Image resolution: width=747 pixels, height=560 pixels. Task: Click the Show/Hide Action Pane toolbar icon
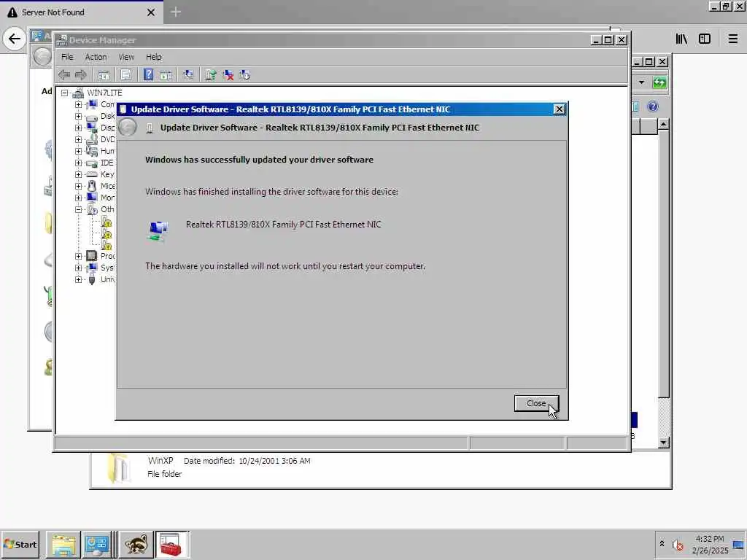coord(166,75)
